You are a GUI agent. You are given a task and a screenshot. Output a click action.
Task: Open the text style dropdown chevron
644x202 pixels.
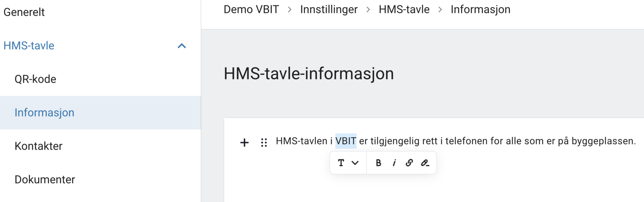[355, 163]
